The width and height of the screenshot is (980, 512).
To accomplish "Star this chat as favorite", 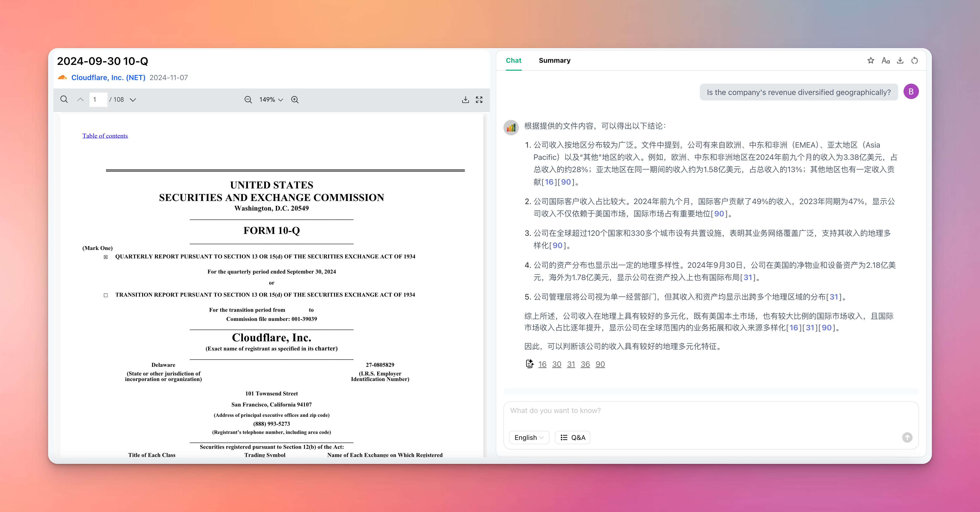I will 871,61.
